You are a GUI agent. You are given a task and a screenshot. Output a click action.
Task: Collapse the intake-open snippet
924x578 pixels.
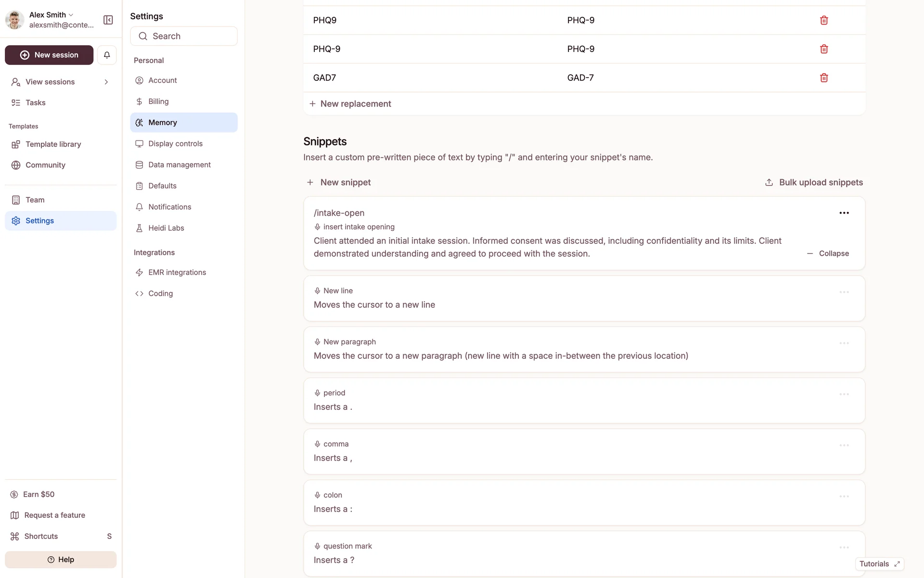point(828,253)
